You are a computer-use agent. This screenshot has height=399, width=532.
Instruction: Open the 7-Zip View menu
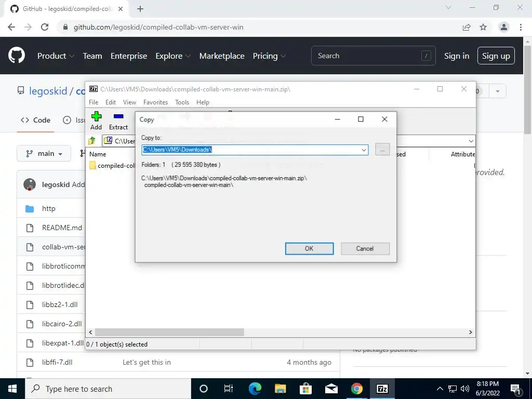129,102
